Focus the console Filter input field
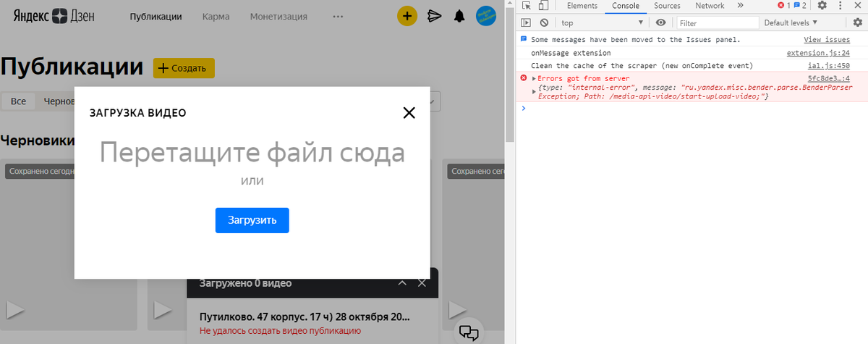The image size is (868, 344). click(x=718, y=22)
